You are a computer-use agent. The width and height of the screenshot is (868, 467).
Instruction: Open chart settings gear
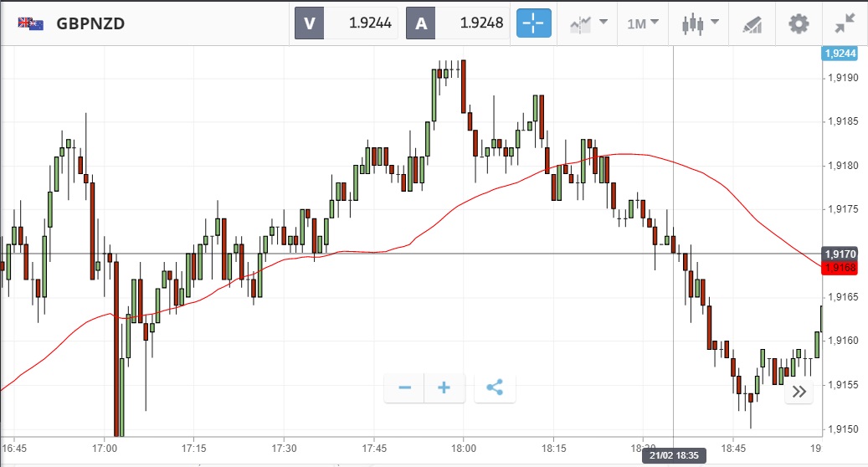(x=799, y=23)
